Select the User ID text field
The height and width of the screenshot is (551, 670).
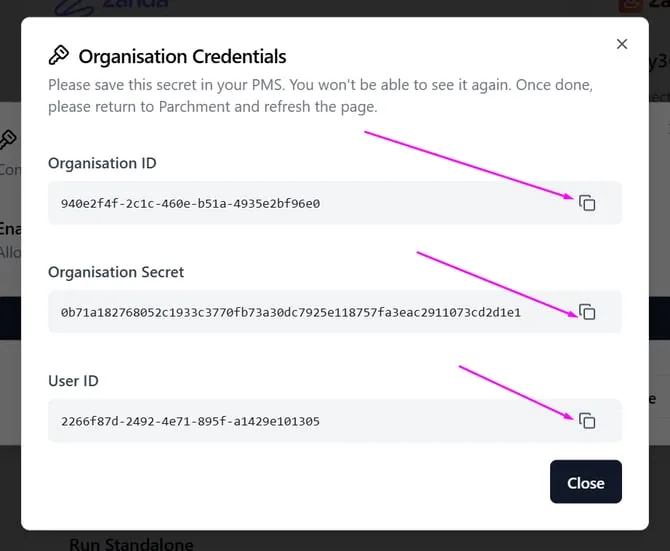[x=335, y=421]
